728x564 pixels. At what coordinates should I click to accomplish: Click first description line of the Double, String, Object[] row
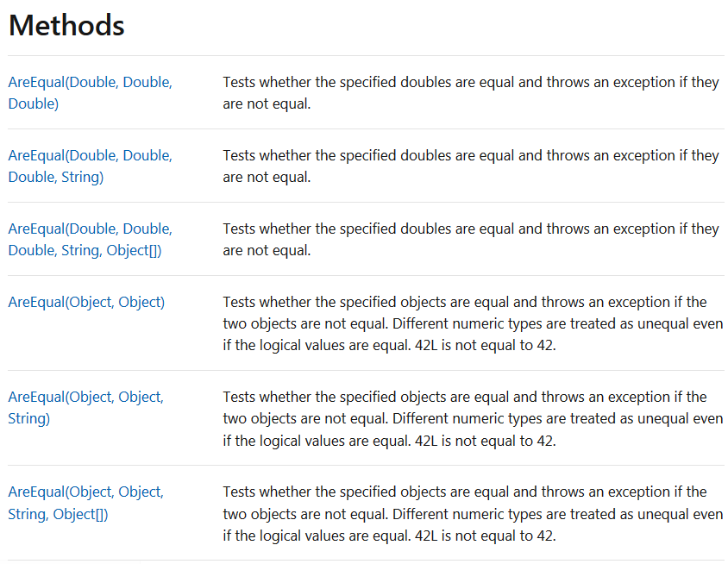point(471,229)
